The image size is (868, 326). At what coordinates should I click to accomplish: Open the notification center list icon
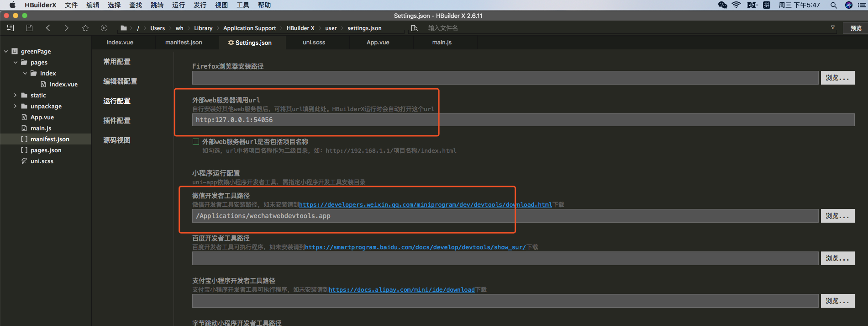[x=862, y=5]
